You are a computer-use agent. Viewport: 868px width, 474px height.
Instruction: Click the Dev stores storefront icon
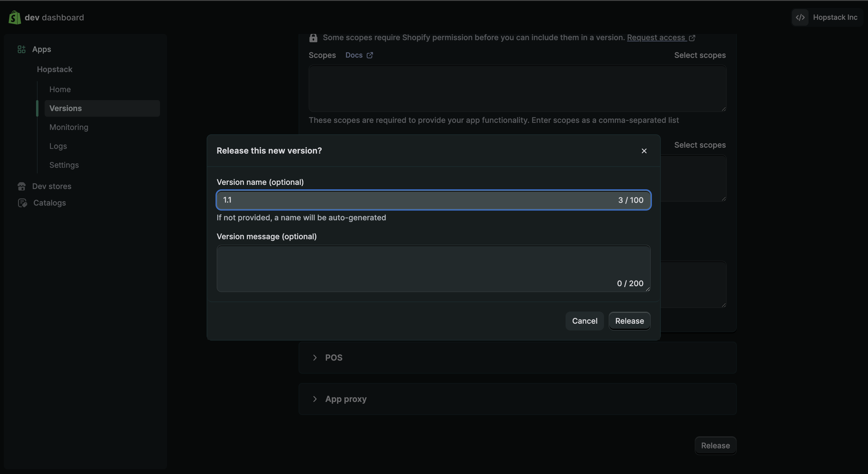pyautogui.click(x=22, y=186)
